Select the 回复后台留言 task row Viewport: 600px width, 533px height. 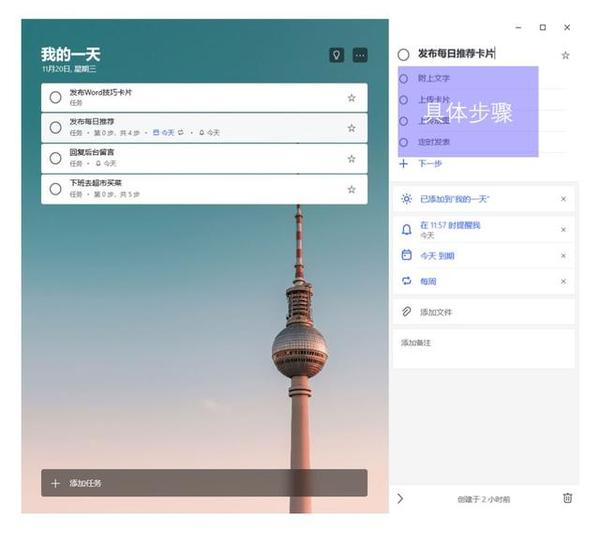[204, 158]
